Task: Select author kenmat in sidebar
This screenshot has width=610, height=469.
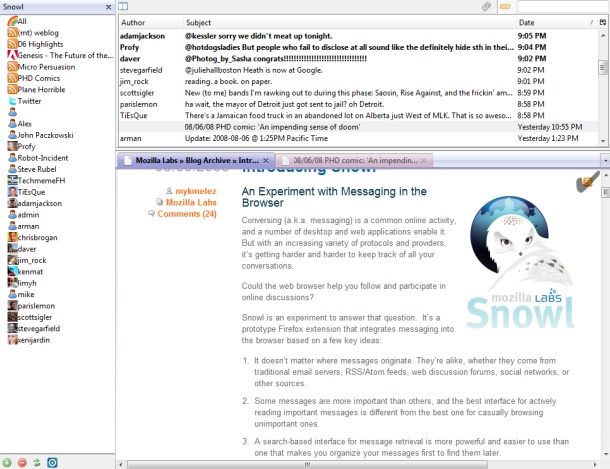Action: pyautogui.click(x=25, y=272)
